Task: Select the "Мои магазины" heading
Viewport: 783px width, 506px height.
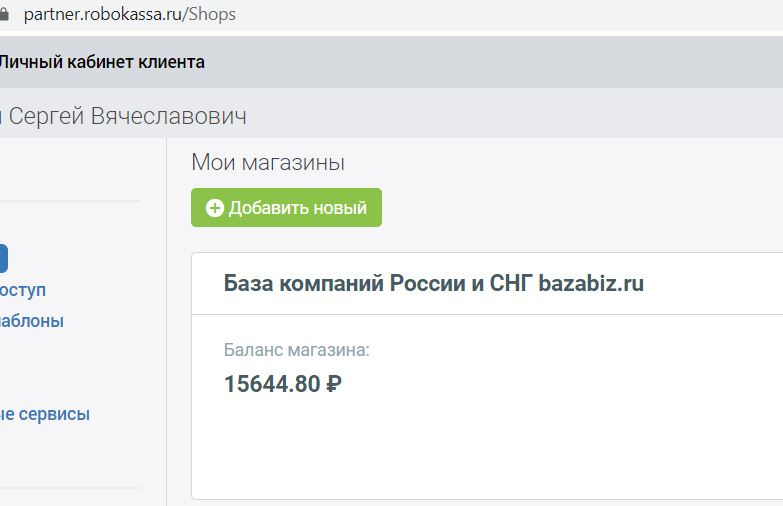Action: (267, 162)
